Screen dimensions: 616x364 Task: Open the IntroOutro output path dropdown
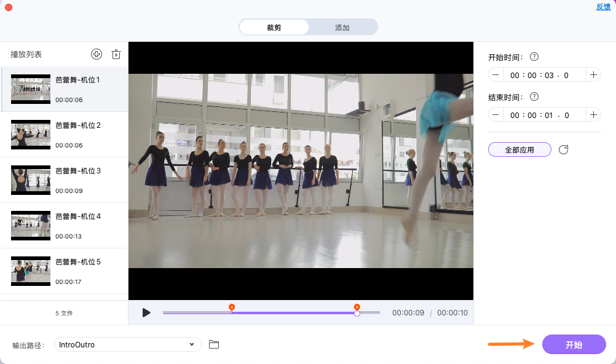click(x=127, y=344)
